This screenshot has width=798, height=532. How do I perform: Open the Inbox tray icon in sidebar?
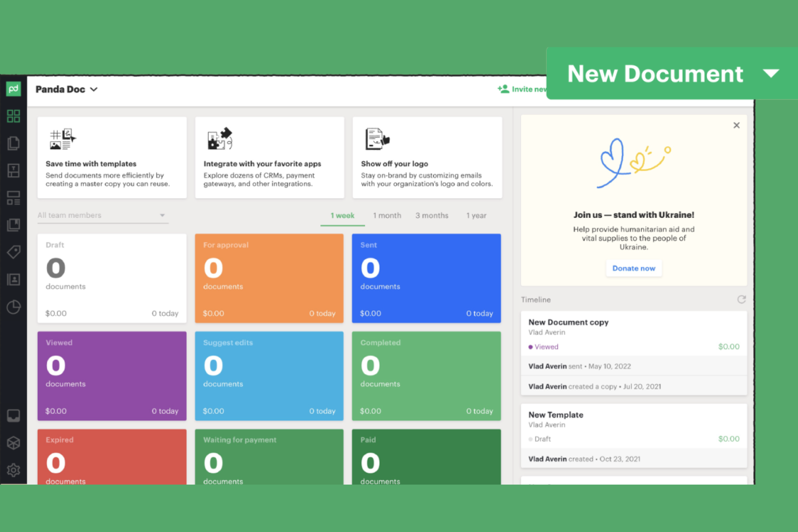tap(13, 416)
